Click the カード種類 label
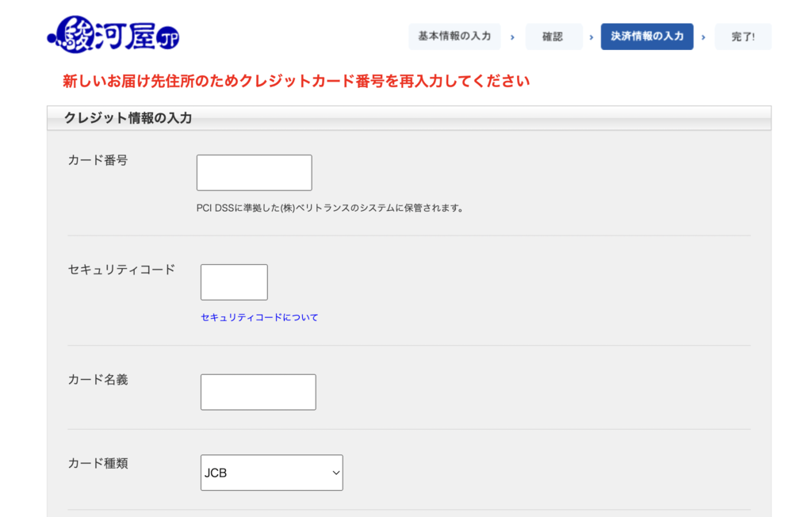812x517 pixels. (x=98, y=463)
